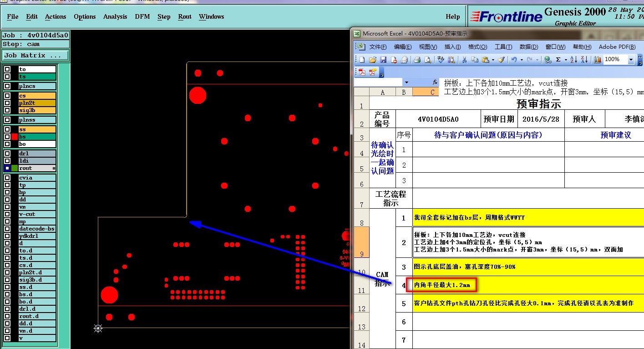Click the Paste icon in Excel
Image resolution: width=644 pixels, height=349 pixels.
[486, 60]
